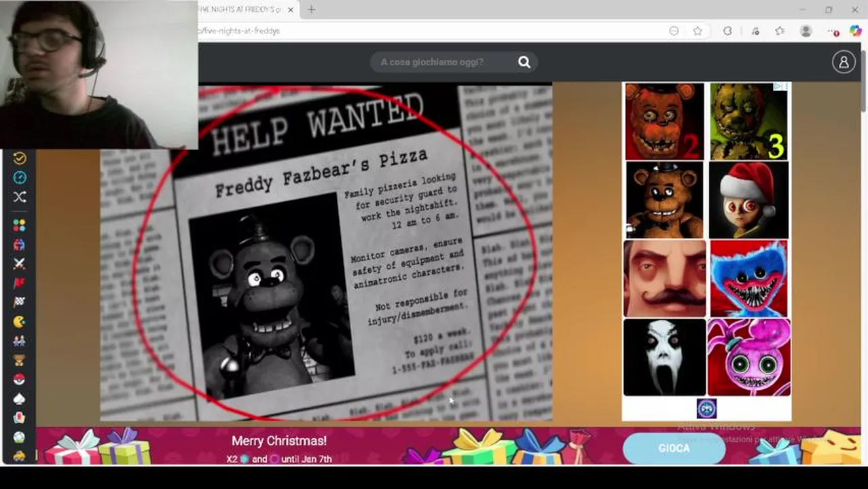The width and height of the screenshot is (868, 489).
Task: Close the Five Nights at Freddy's tab
Action: click(291, 10)
